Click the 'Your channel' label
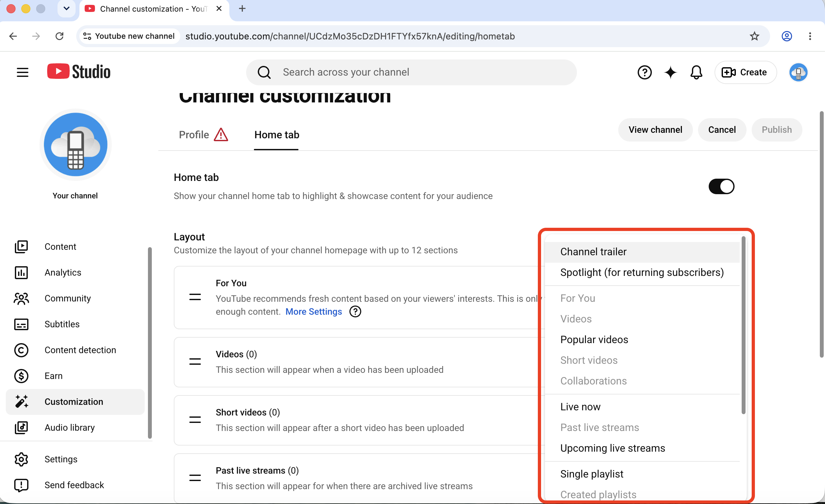 coord(75,196)
